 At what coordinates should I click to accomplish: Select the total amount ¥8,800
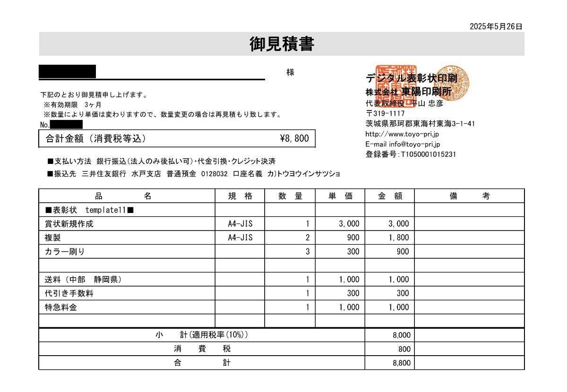(x=294, y=138)
